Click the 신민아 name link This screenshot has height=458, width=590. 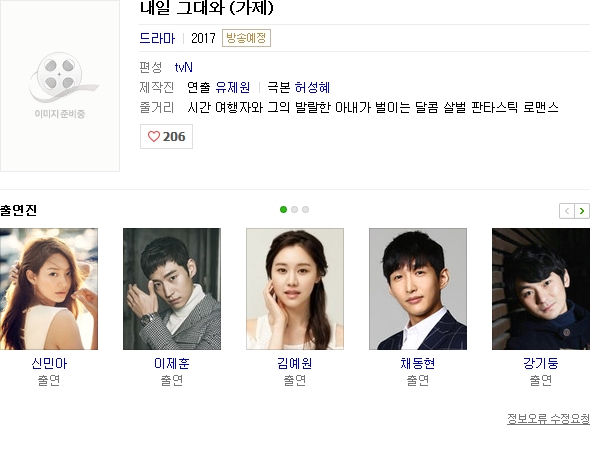[x=49, y=363]
